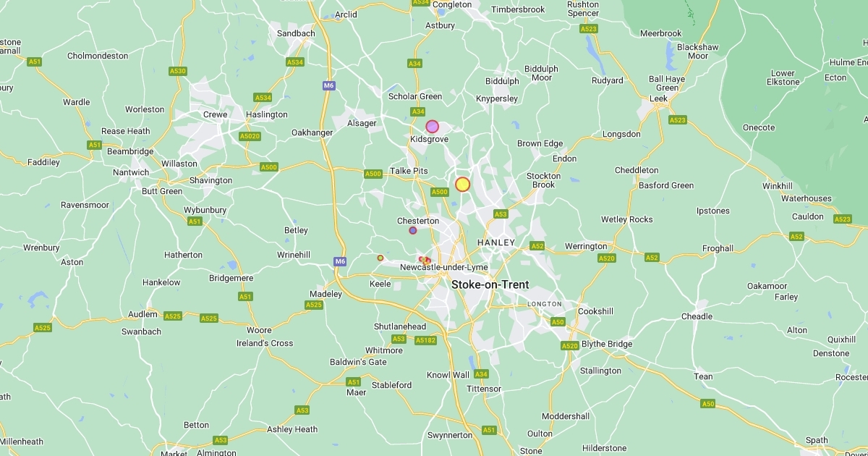
Task: Click the Madeley village label
Action: pos(325,294)
